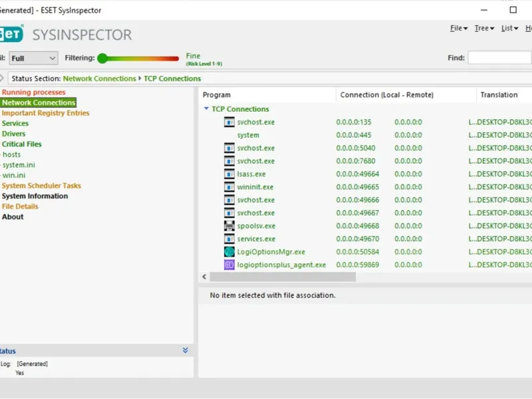Click the spoolsv.exe printer icon
Image resolution: width=532 pixels, height=399 pixels.
229,226
